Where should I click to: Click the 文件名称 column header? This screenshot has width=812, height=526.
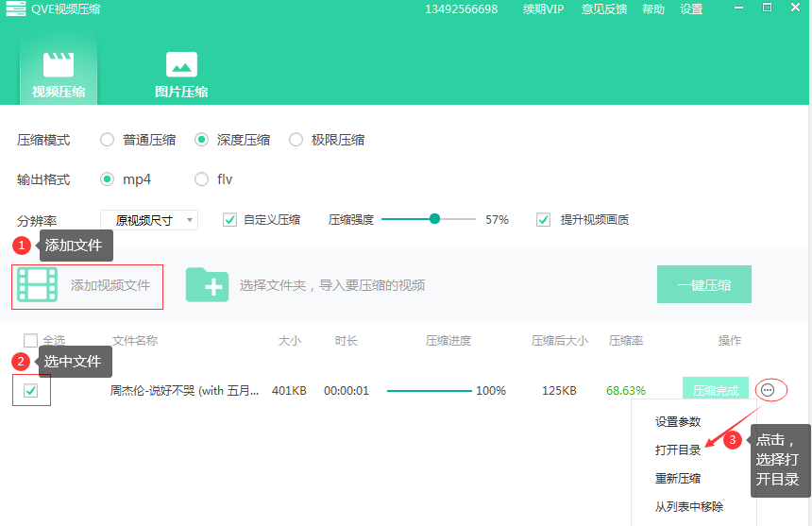click(x=135, y=341)
